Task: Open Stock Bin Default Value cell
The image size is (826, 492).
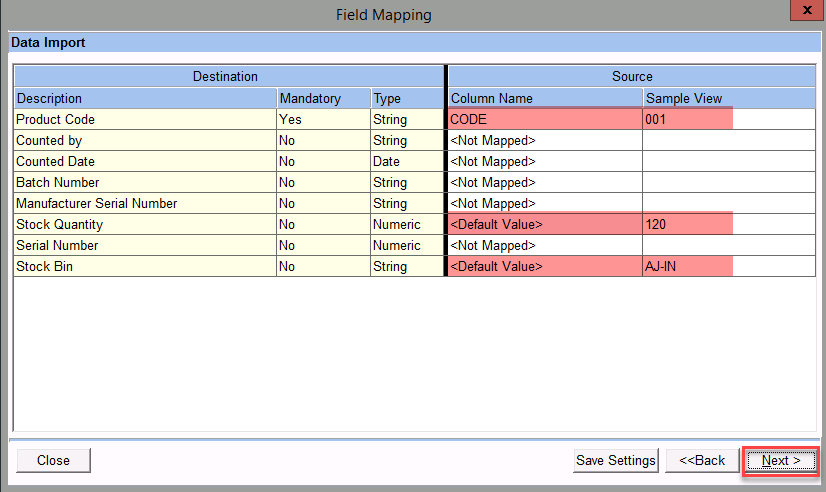Action: point(545,267)
